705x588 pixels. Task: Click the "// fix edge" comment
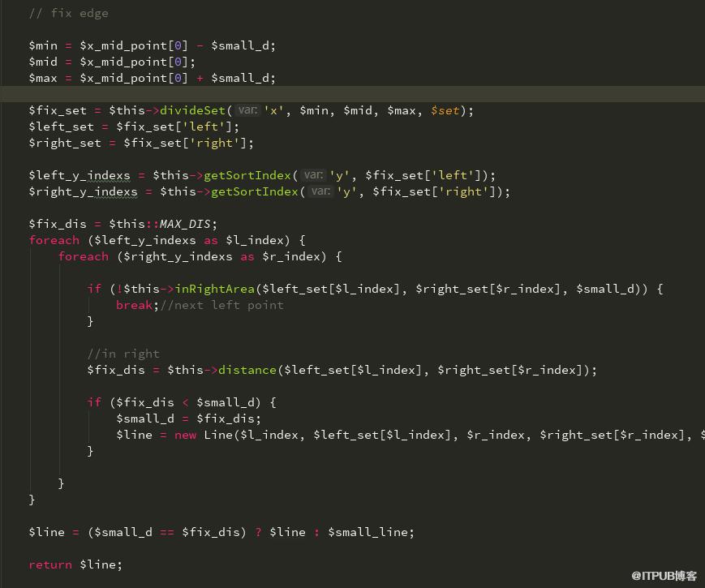click(69, 14)
